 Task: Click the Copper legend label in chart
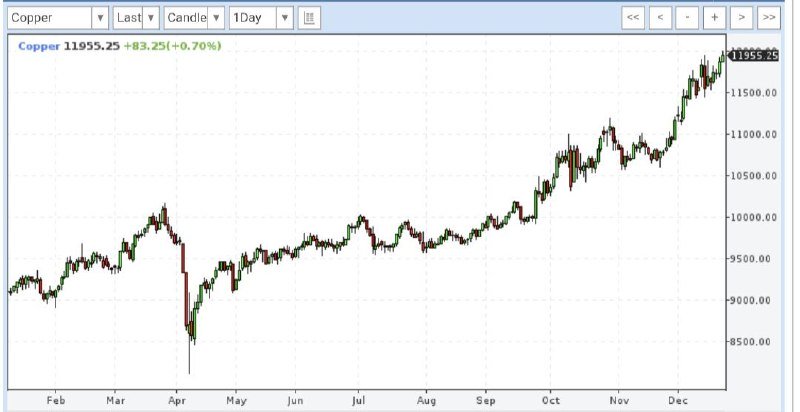point(38,46)
